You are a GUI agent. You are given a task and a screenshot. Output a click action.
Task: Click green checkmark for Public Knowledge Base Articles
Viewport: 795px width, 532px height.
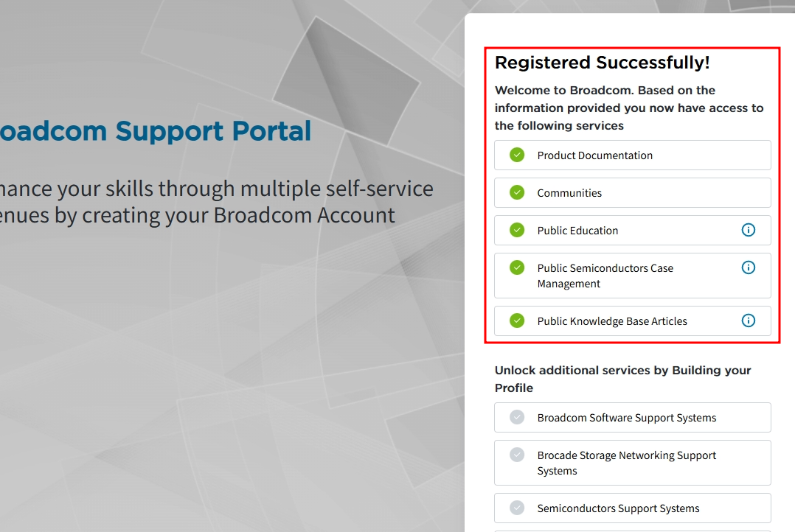pyautogui.click(x=517, y=321)
